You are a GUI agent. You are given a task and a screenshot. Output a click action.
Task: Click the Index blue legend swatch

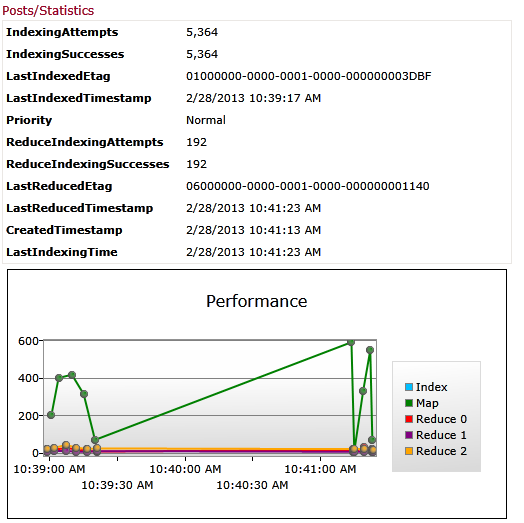(x=409, y=387)
